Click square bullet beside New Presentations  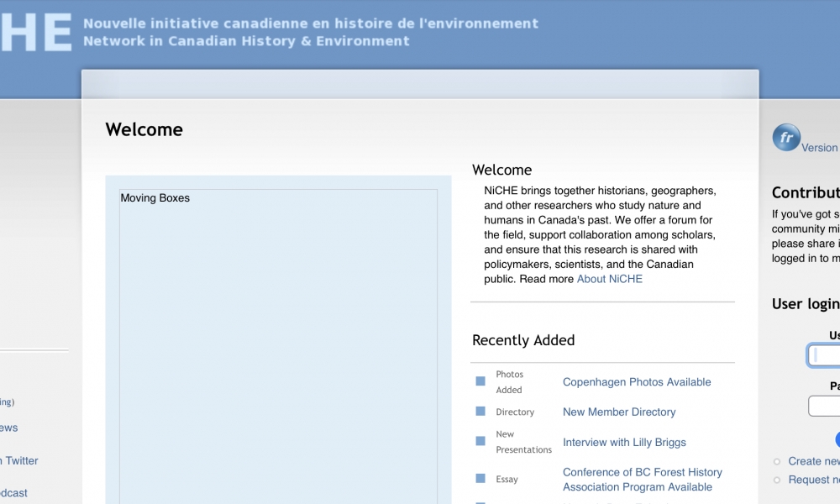tap(480, 441)
